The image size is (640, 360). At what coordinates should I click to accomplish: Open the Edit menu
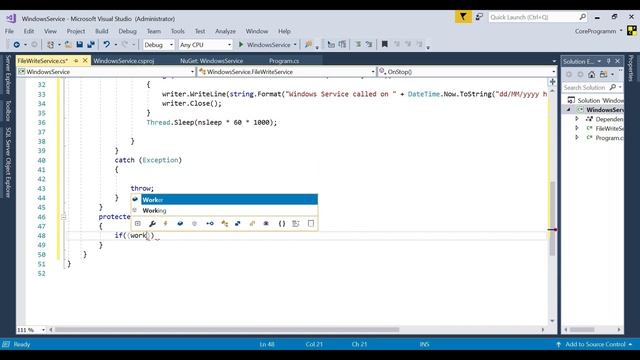pos(29,31)
